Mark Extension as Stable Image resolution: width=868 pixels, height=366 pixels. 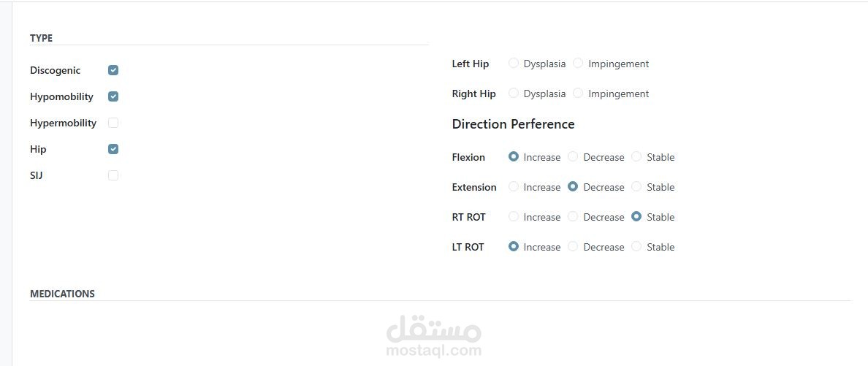[x=636, y=186]
